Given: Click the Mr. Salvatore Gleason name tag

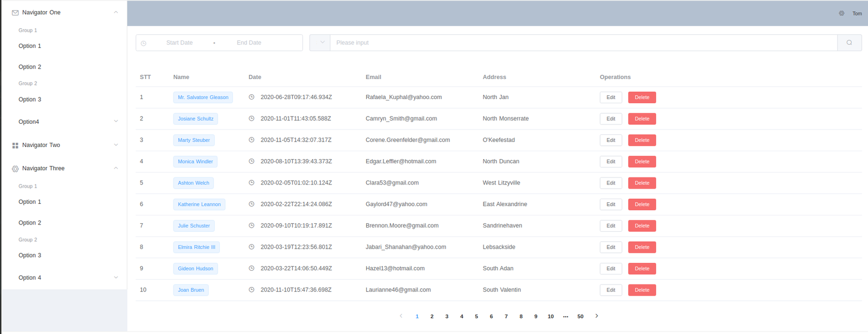Looking at the screenshot, I should 203,97.
